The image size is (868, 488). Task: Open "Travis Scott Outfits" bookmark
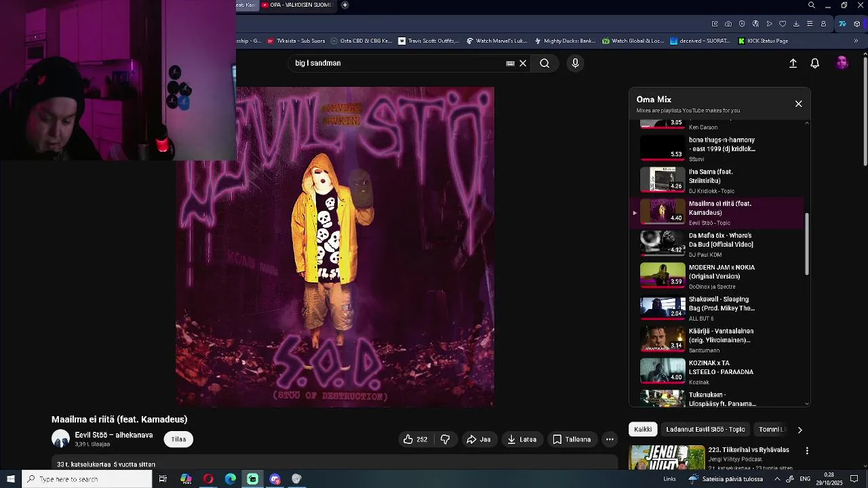[429, 41]
